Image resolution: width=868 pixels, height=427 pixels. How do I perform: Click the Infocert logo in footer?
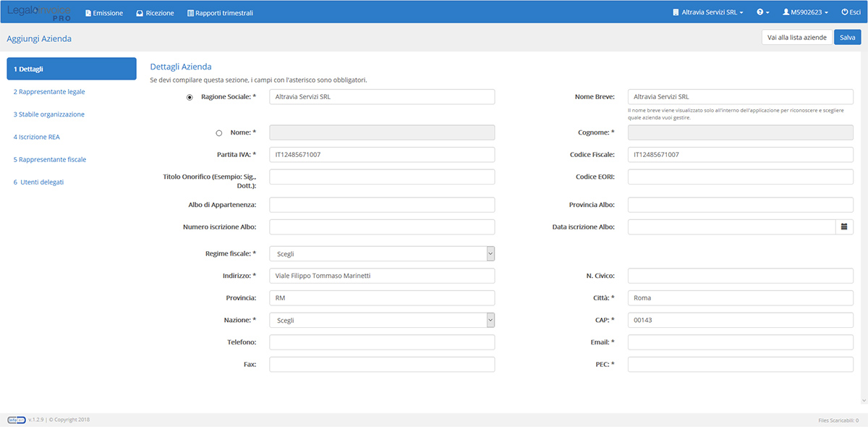click(16, 420)
